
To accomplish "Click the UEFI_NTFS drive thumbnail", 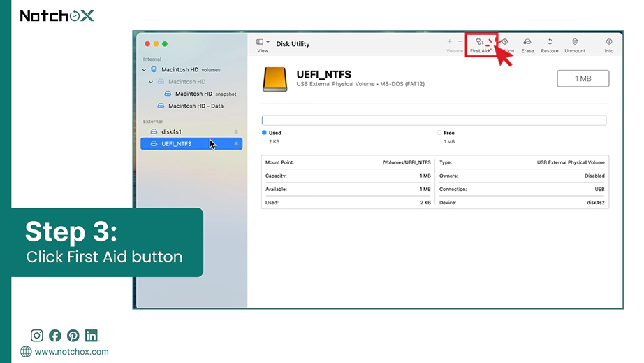I will point(275,79).
